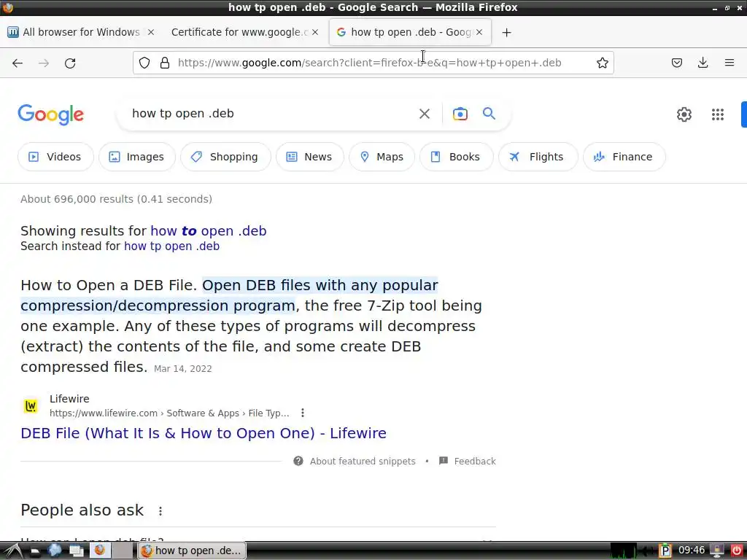Filter results by Videos
Screen dimensions: 747x560
[55, 157]
